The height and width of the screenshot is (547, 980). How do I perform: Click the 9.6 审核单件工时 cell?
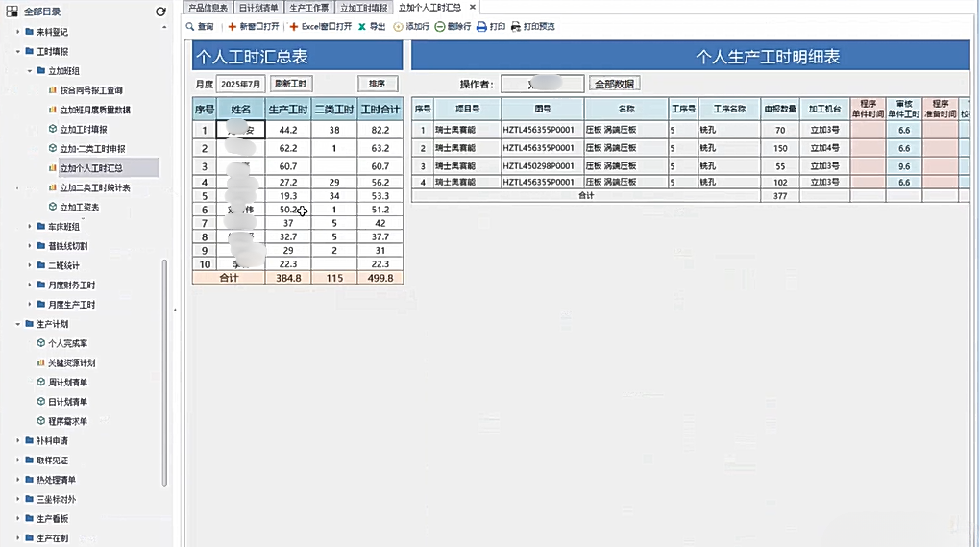coord(904,166)
